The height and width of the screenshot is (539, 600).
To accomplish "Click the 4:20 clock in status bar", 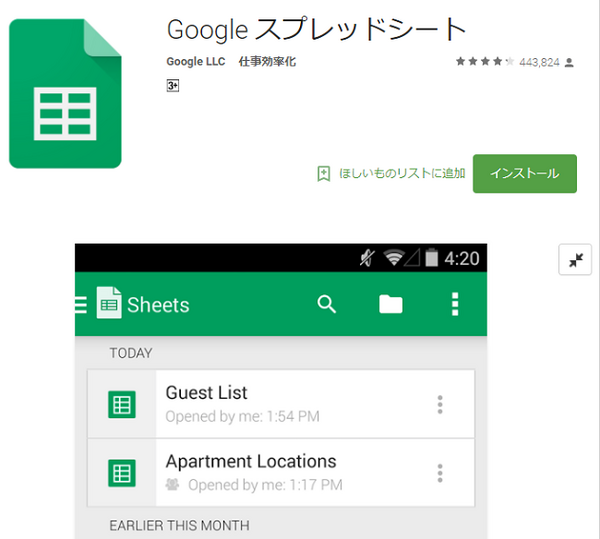I will pos(462,258).
